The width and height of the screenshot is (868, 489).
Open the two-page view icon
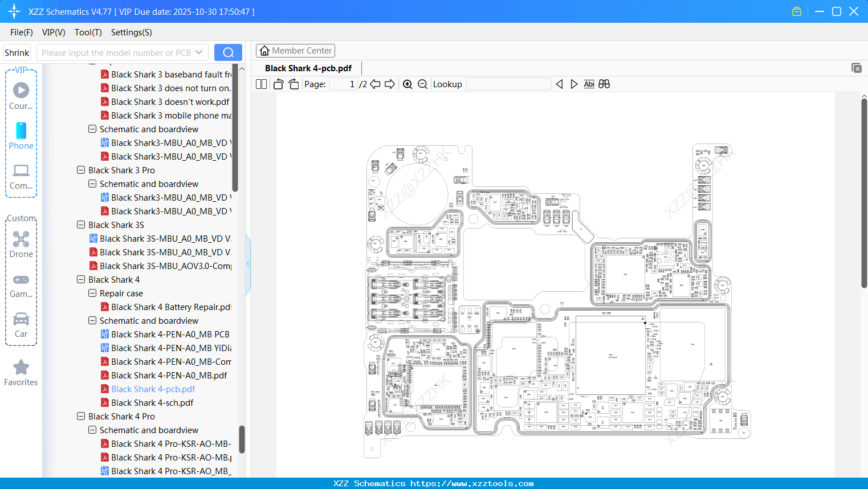coord(260,84)
